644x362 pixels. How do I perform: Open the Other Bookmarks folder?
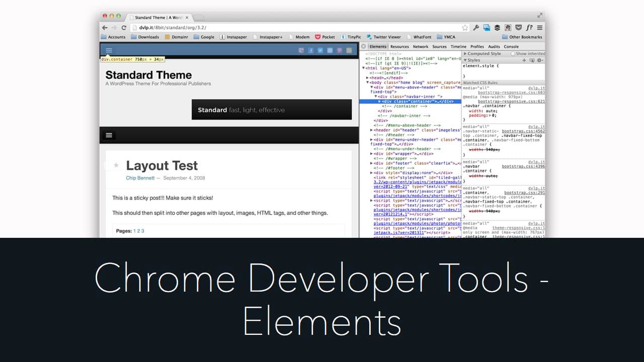[x=522, y=37]
